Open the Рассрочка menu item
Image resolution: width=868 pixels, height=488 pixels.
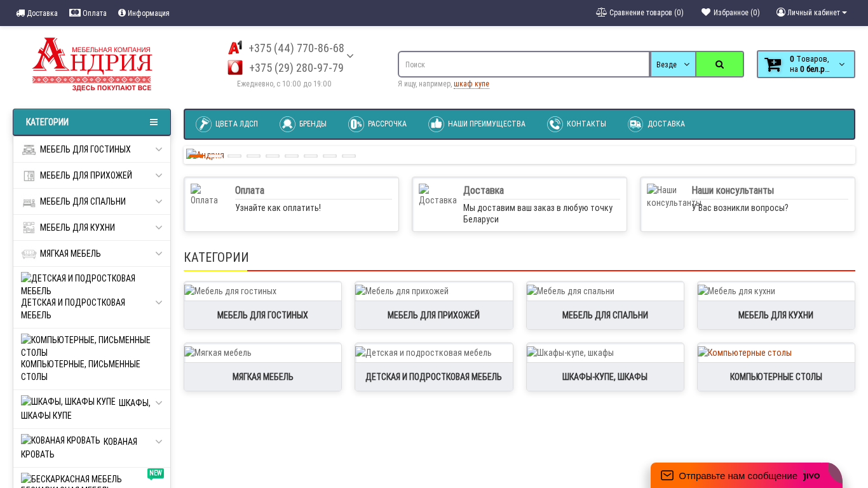click(x=377, y=124)
